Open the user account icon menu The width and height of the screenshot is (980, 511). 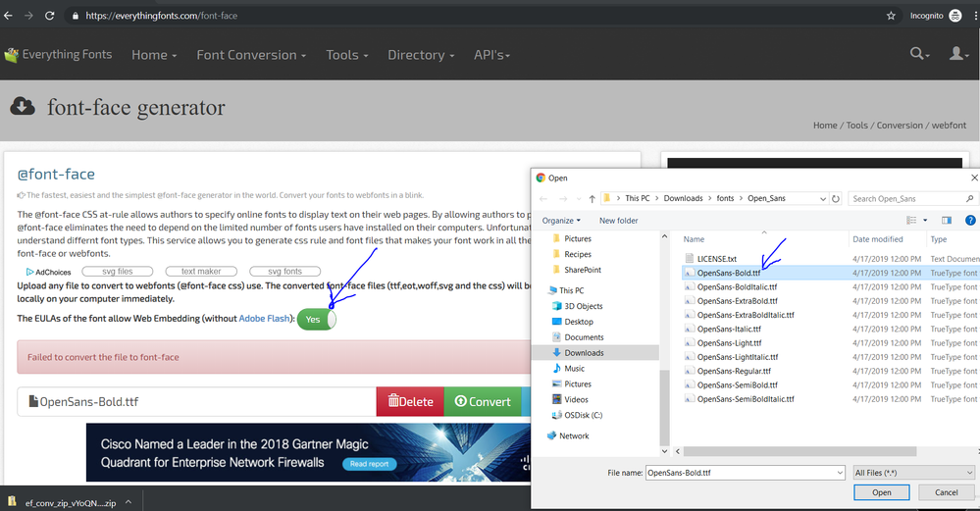coord(956,54)
